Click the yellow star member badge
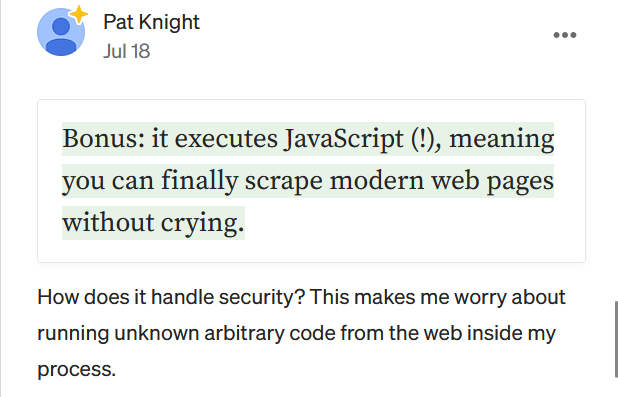This screenshot has width=618, height=397. 79,15
